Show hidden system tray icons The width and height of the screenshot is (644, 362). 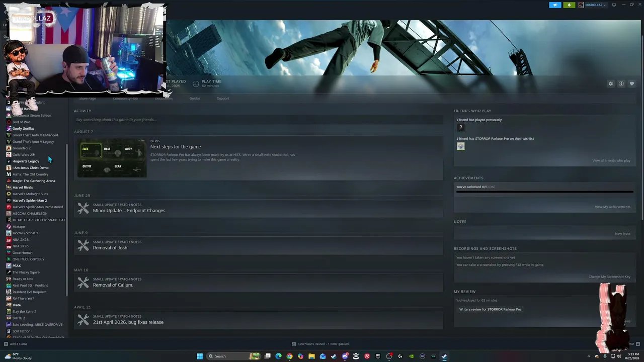pos(589,356)
